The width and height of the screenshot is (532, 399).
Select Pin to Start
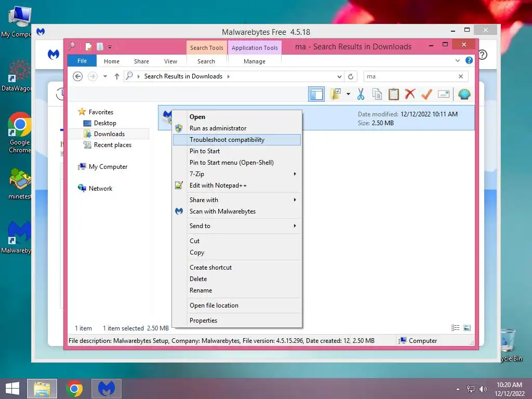(237, 151)
